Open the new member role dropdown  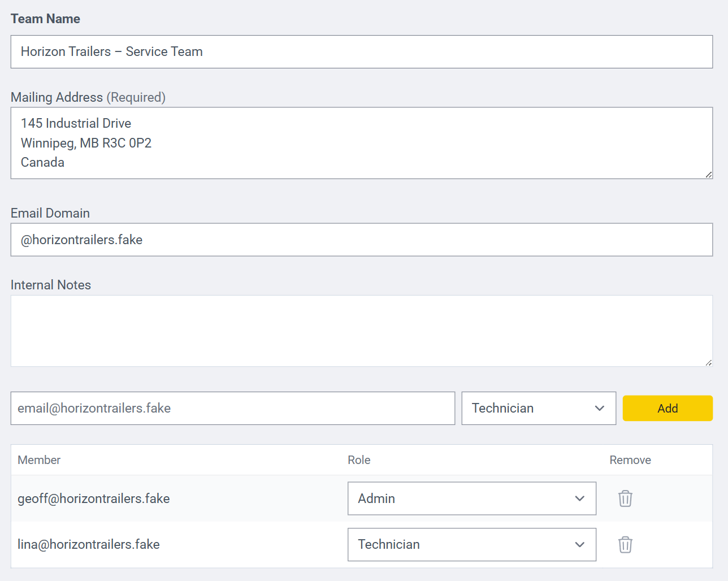[538, 408]
